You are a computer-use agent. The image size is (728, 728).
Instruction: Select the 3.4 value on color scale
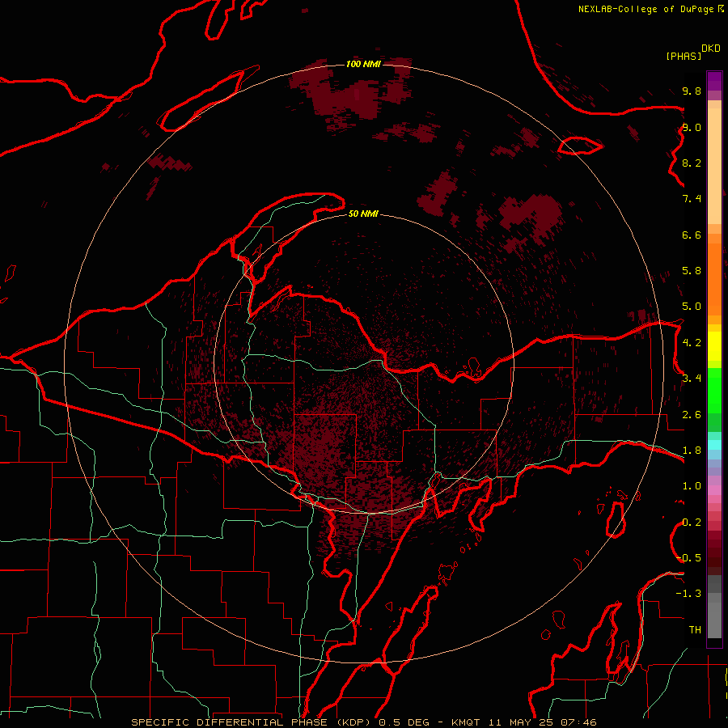click(x=692, y=379)
